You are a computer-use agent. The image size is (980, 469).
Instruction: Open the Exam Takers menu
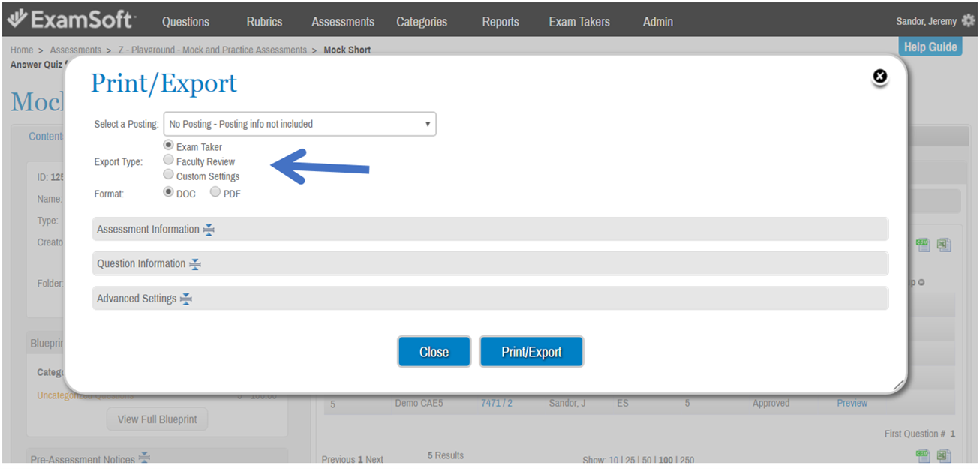click(579, 22)
